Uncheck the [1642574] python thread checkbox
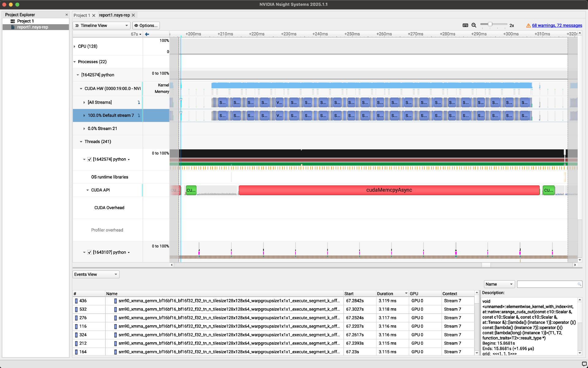The width and height of the screenshot is (588, 368). point(89,159)
